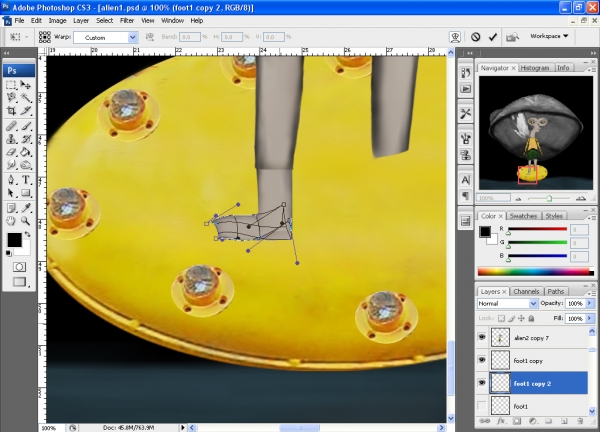The image size is (600, 432).
Task: Select the Eraser tool
Action: 11,152
